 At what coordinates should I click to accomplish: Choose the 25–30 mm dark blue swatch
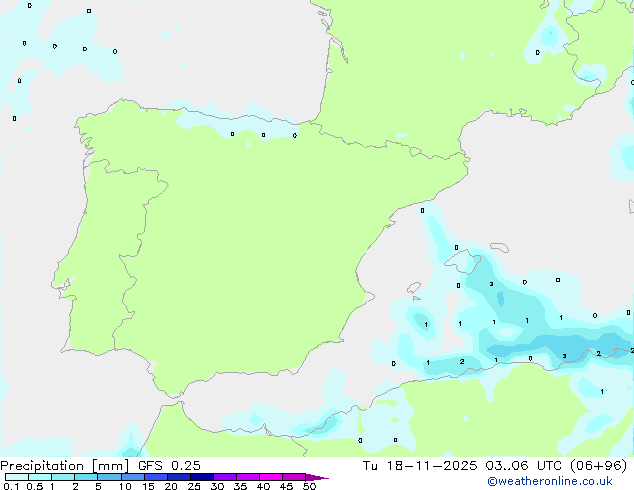202,477
